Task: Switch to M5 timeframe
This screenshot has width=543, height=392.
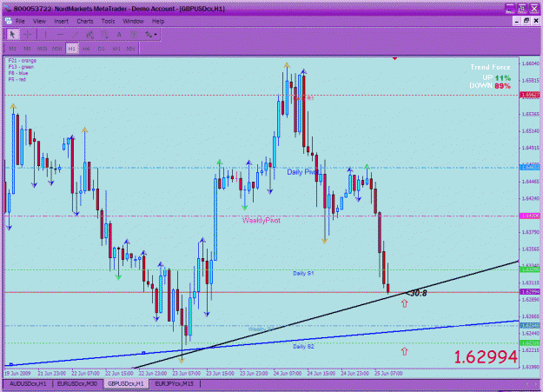Action: 27,49
